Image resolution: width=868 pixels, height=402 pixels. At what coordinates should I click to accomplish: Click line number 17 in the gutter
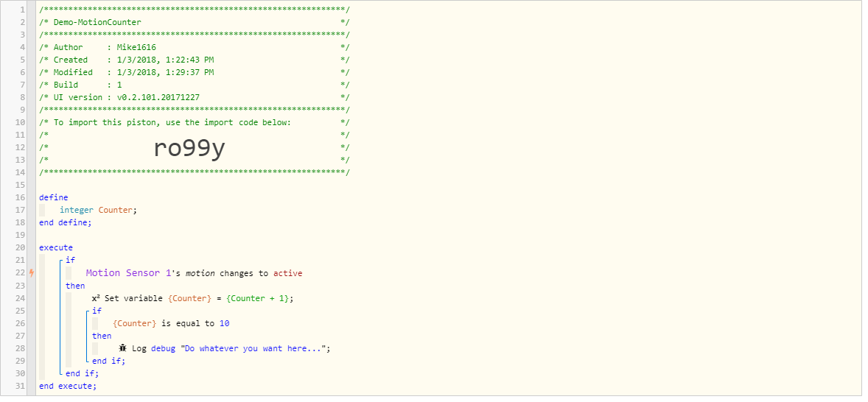coord(21,210)
